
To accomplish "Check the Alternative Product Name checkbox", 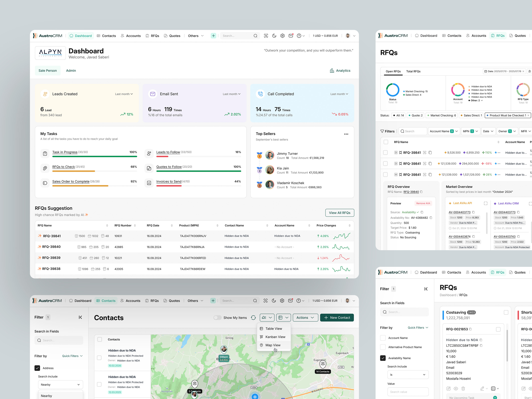I will coord(383,347).
